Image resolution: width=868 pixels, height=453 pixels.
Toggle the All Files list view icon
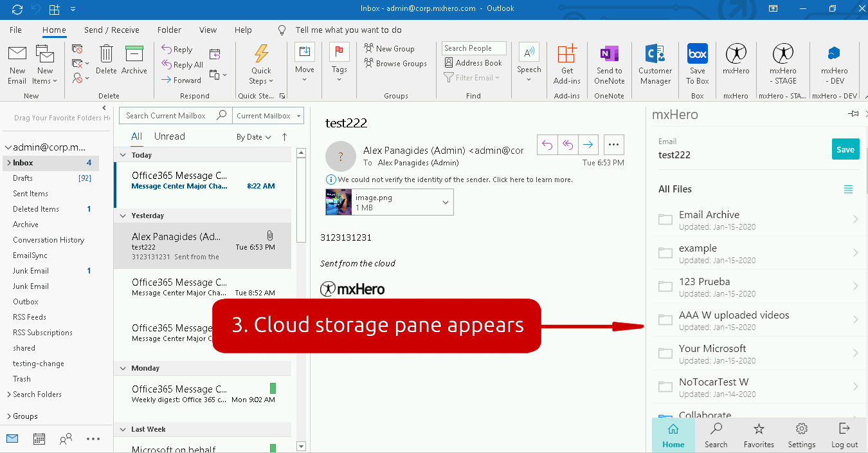point(848,189)
